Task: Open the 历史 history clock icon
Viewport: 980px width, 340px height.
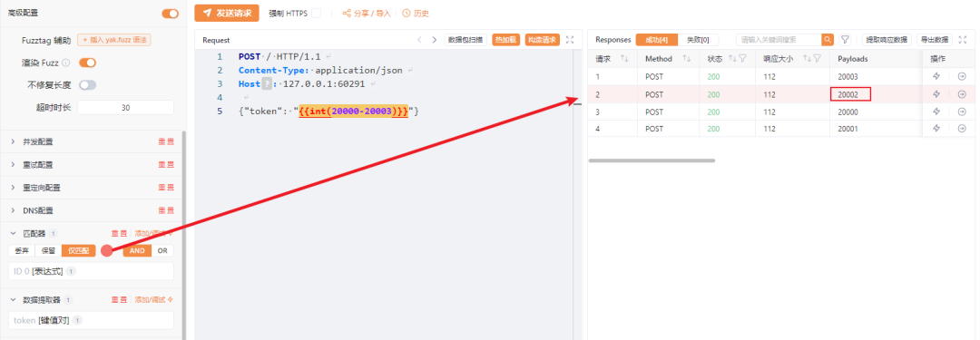Action: click(407, 13)
